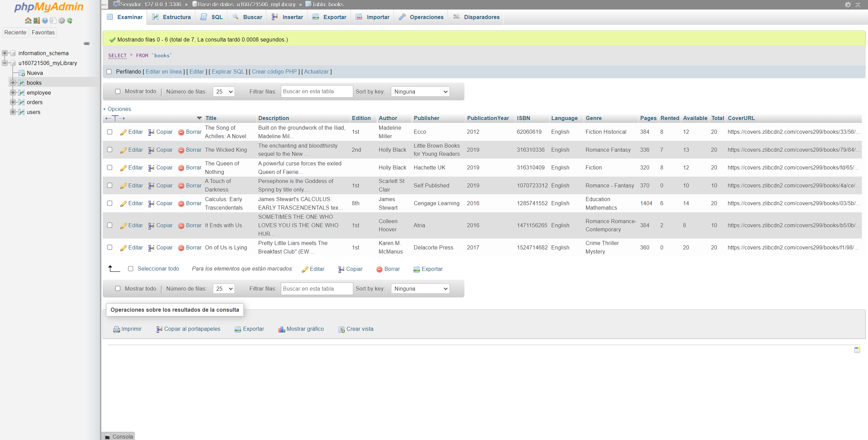Open the Número de filas dropdown
868x440 pixels.
223,92
